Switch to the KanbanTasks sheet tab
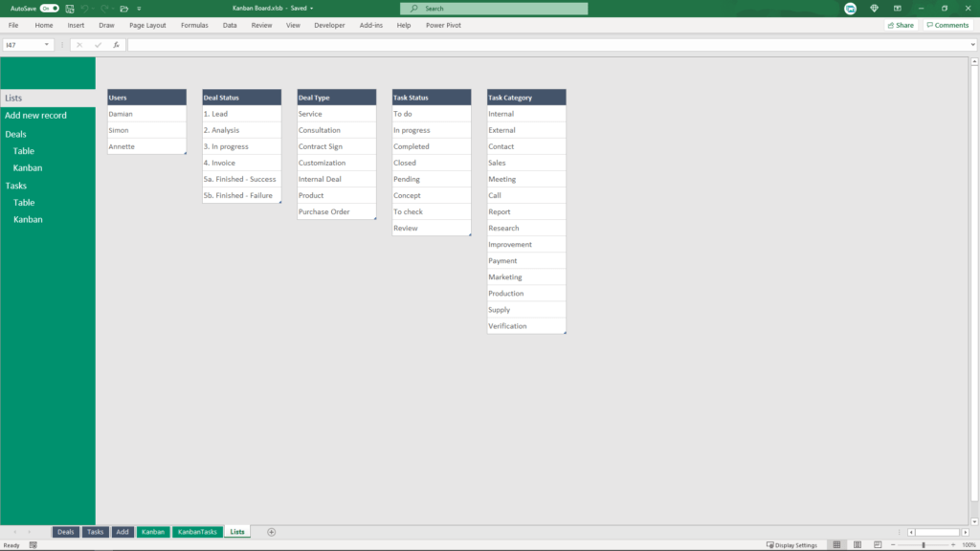Screen dimensions: 980x551 coord(197,532)
